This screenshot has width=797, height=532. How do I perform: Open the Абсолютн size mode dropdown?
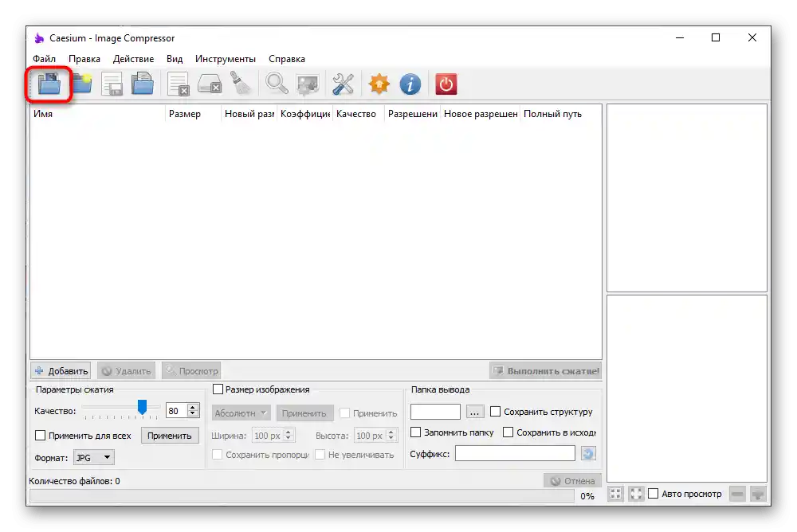[x=241, y=413]
